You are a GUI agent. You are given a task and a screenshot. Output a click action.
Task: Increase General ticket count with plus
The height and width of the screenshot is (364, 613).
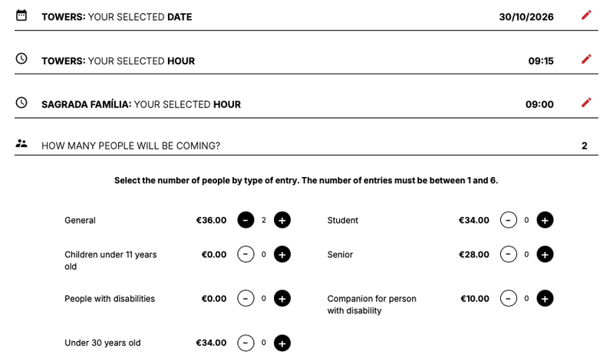coord(282,220)
